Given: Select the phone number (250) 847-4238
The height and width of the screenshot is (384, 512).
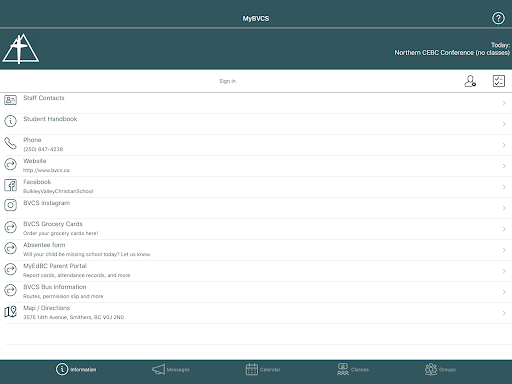Looking at the screenshot, I should (43, 149).
